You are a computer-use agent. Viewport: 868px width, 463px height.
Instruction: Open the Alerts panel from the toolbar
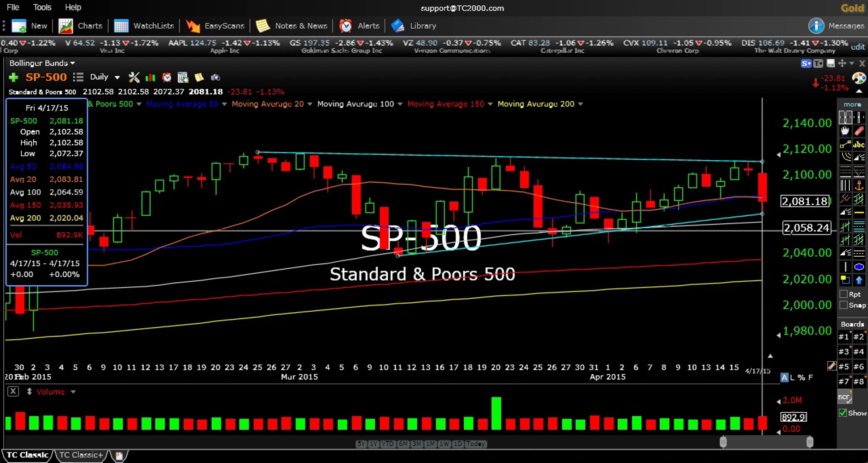359,26
